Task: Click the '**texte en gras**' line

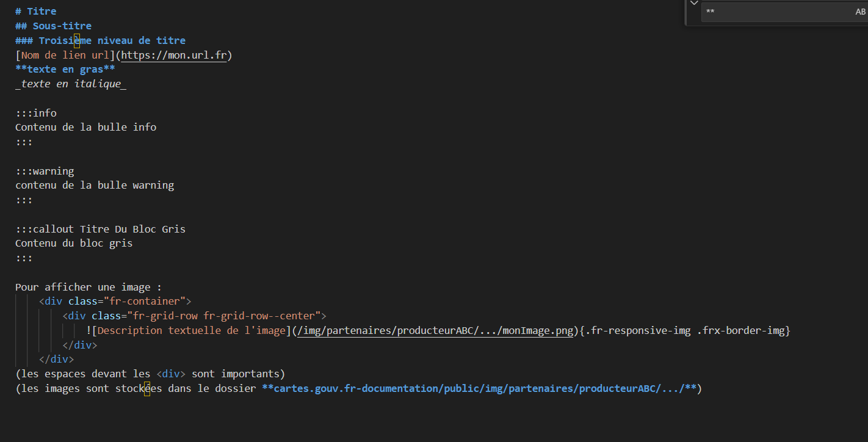Action: point(65,70)
